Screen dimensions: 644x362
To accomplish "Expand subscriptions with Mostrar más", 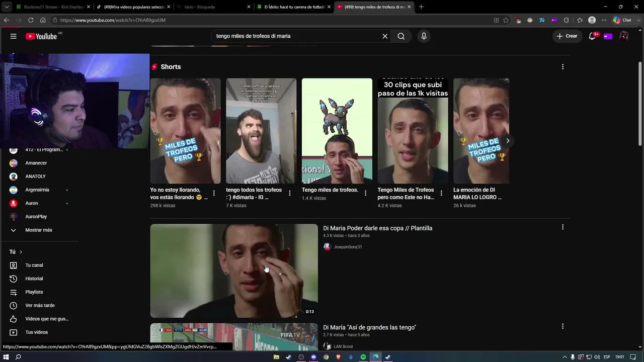I will click(39, 230).
